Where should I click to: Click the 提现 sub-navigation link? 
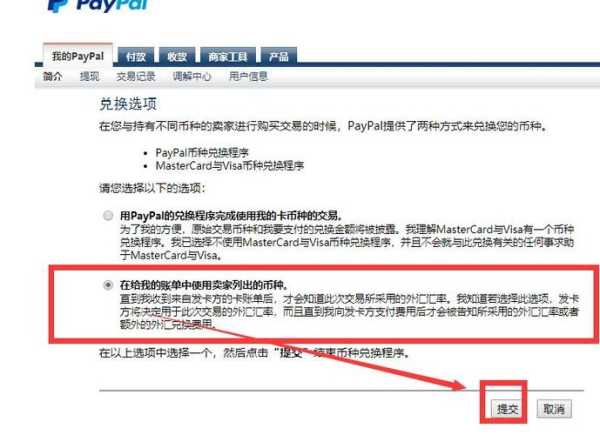pyautogui.click(x=90, y=76)
